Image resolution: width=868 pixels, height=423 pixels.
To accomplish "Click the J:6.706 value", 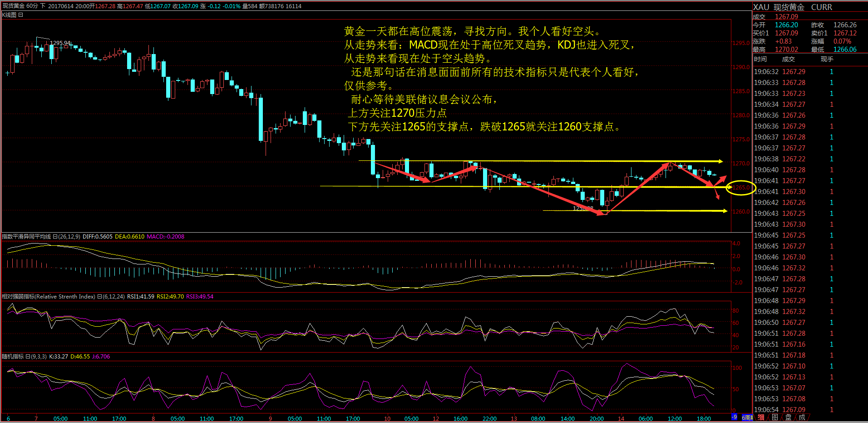I will [101, 357].
